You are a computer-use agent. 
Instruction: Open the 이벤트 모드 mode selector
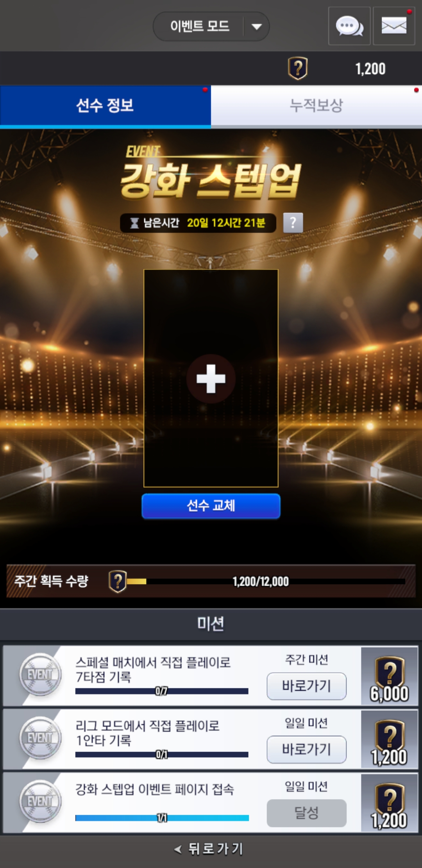pyautogui.click(x=211, y=26)
